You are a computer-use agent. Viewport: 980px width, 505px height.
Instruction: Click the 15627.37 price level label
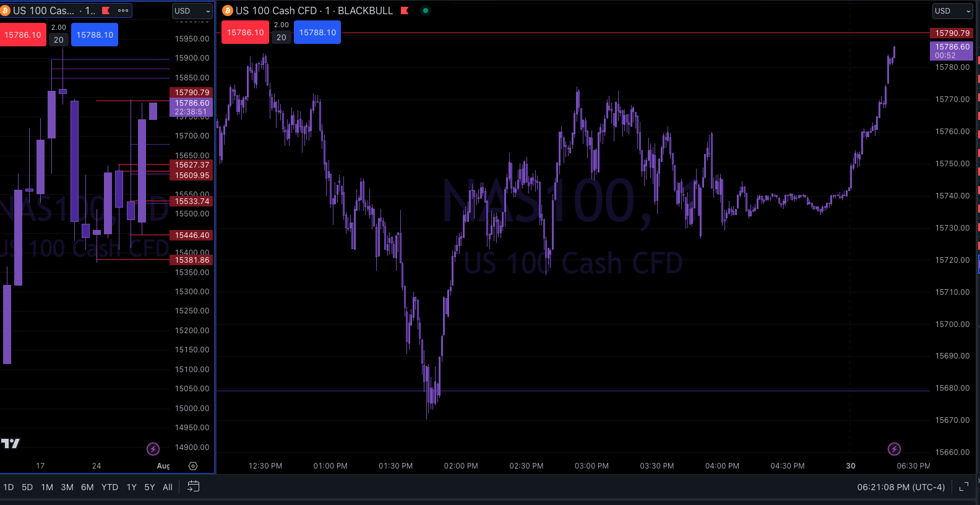(x=191, y=165)
